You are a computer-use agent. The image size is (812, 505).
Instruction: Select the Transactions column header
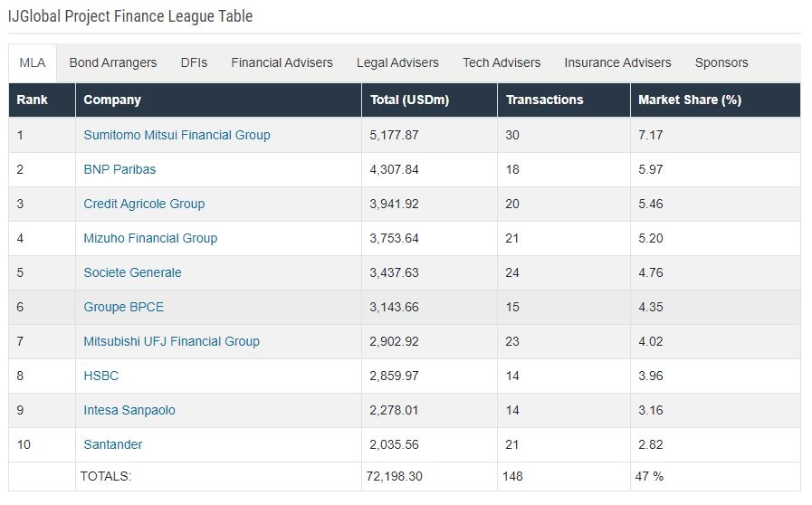coord(564,100)
